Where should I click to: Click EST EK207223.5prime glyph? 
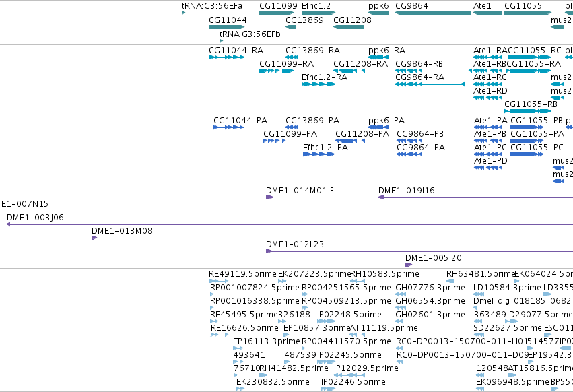tap(281, 281)
